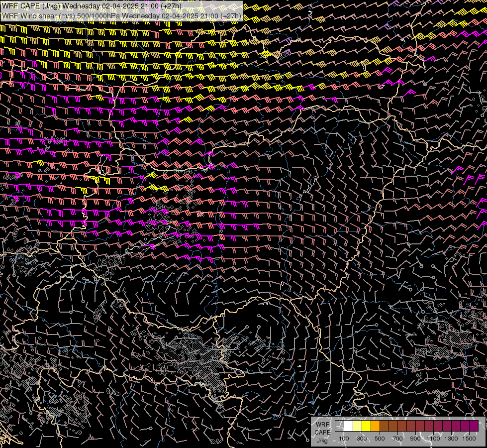Click the 900 legend value
Image resolution: width=487 pixels, height=448 pixels.
pos(415,439)
